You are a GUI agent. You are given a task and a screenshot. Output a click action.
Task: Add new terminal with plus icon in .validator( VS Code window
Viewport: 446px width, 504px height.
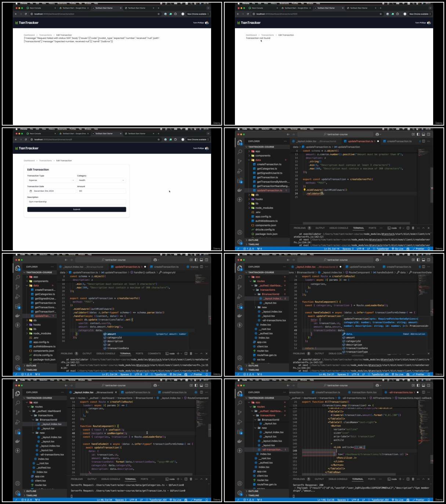pos(400,228)
